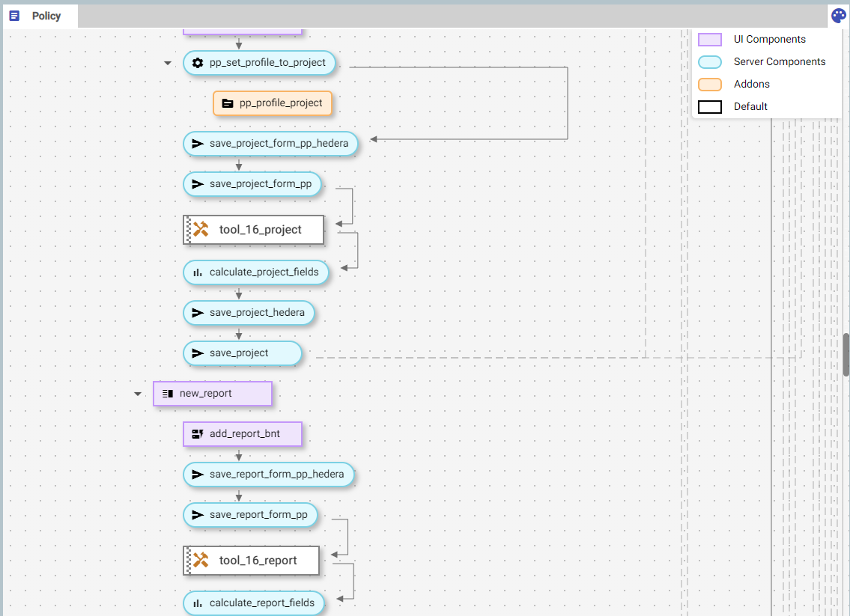Open the color theme palette icon
850x616 pixels.
[x=838, y=16]
